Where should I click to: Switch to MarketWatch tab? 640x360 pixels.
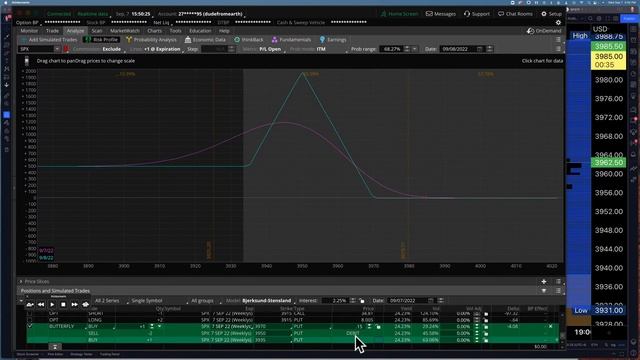click(x=124, y=31)
